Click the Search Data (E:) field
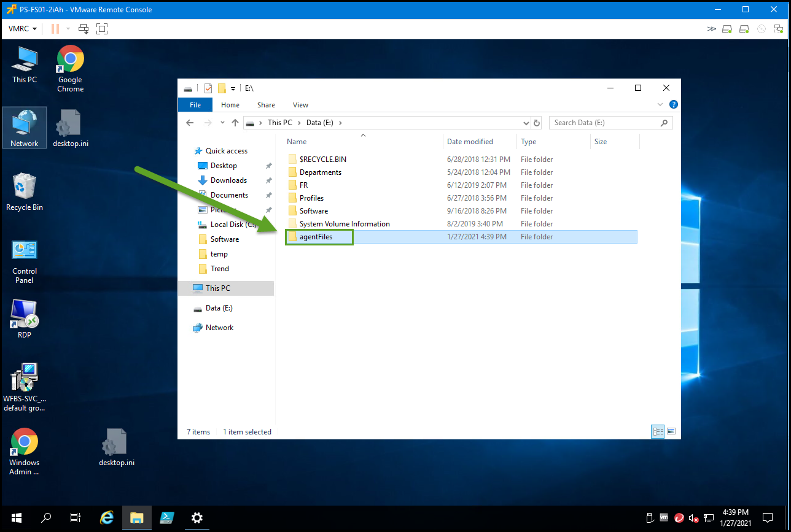 [605, 123]
